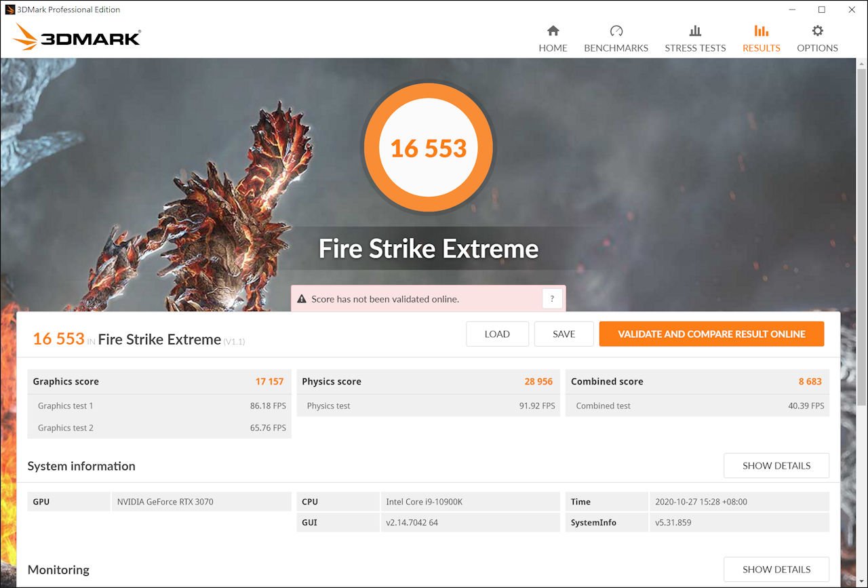Click the Combined score header label
Viewport: 868px width, 588px height.
click(x=607, y=381)
